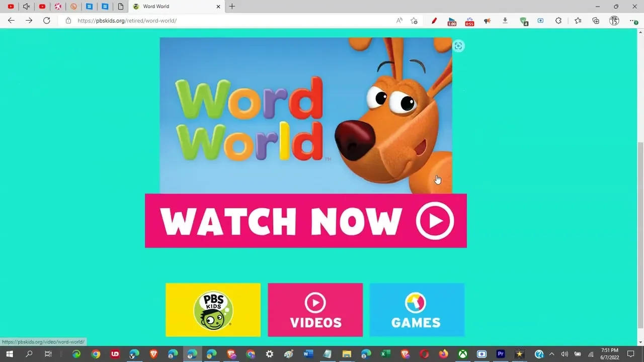Click the megaphone extension icon
Viewport: 644px width, 362px height.
[x=487, y=21]
